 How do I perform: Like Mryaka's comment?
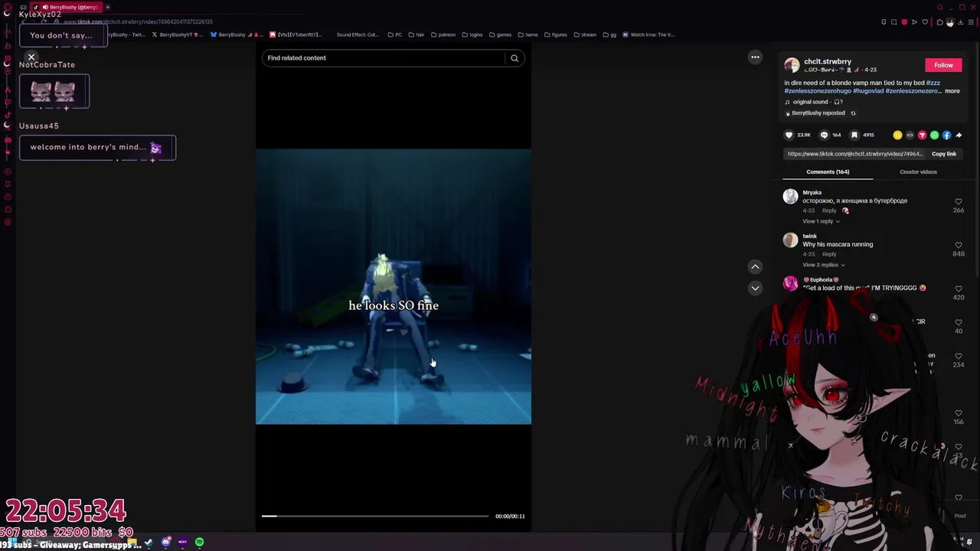pos(959,201)
